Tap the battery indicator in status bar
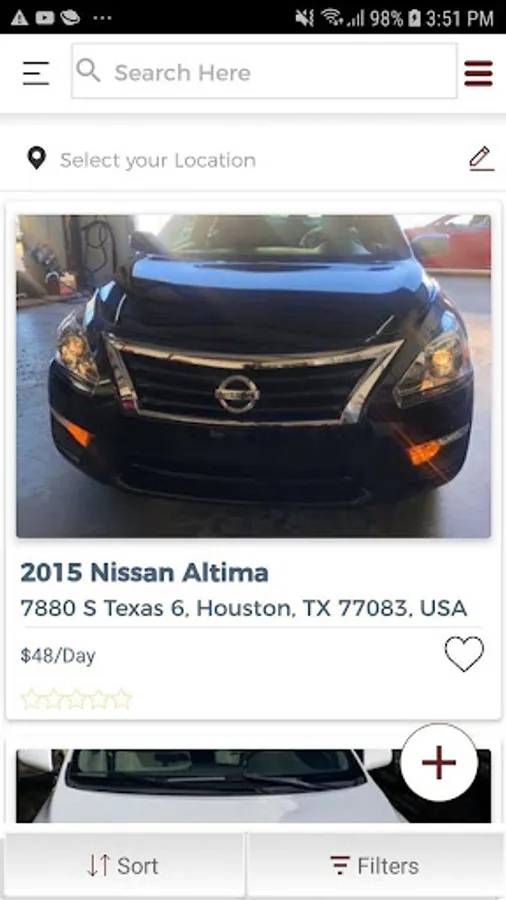The height and width of the screenshot is (900, 506). click(414, 18)
